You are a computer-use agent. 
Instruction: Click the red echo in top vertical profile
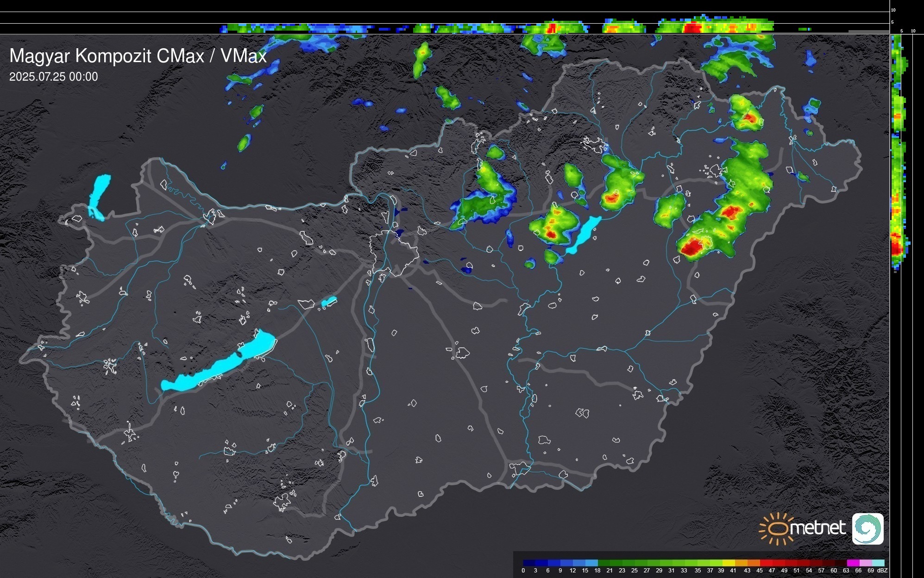(692, 27)
